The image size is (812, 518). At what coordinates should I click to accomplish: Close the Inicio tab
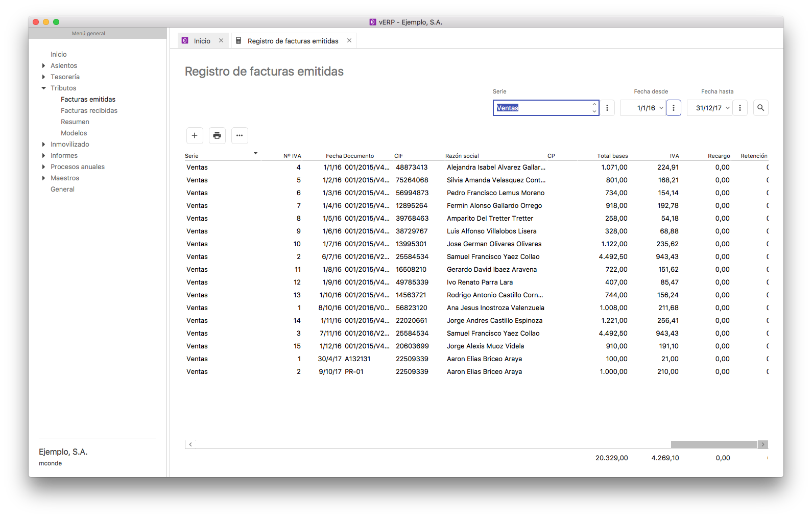[x=221, y=41]
